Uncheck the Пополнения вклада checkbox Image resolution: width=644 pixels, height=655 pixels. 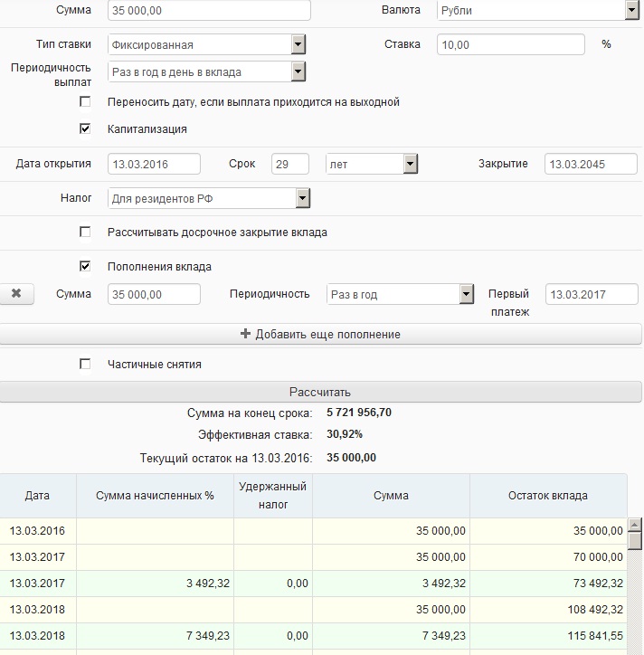pos(85,266)
